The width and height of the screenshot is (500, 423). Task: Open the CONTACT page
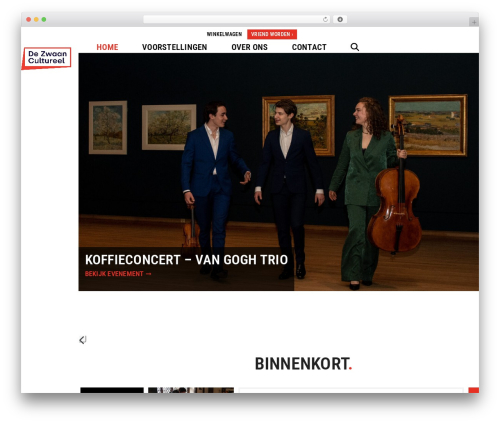(x=309, y=47)
